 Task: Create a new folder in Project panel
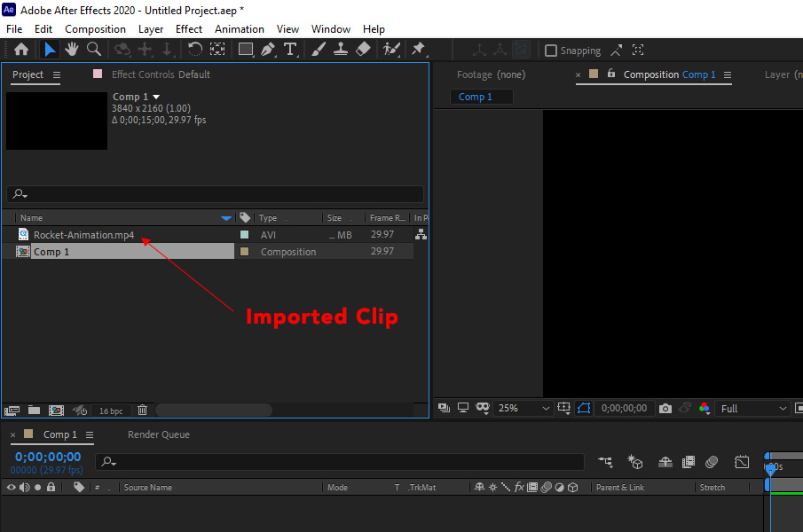34,410
